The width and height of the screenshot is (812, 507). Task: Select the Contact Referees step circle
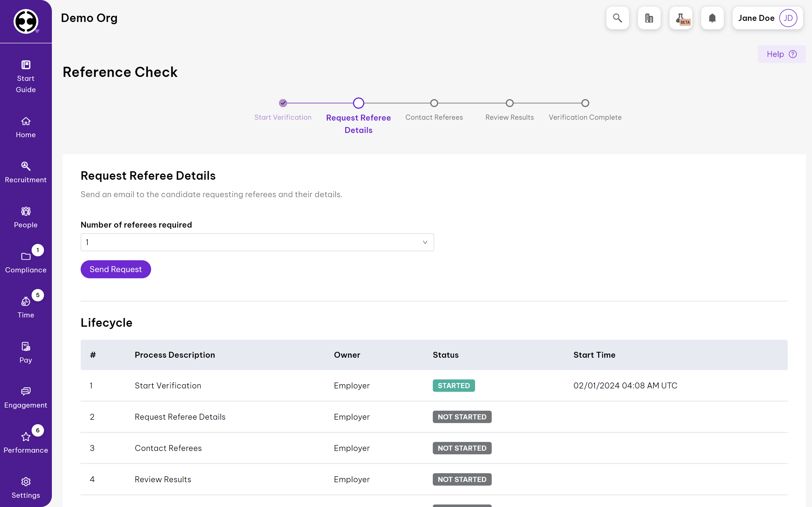pyautogui.click(x=434, y=103)
